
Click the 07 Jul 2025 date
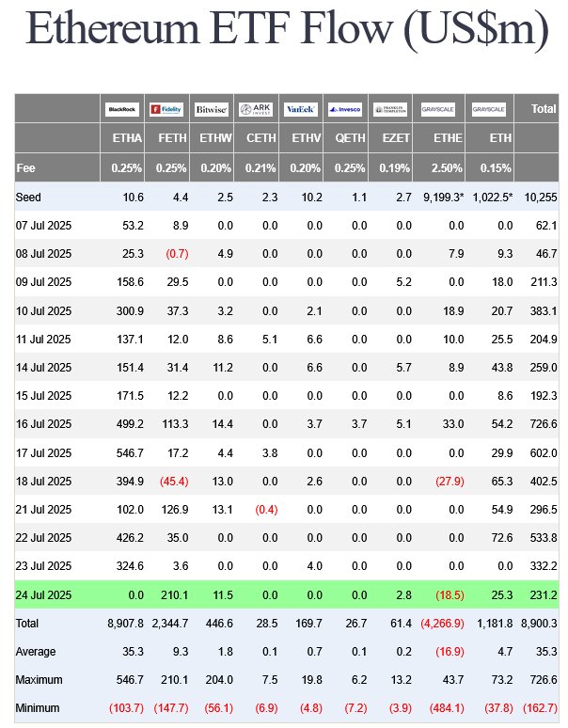pos(43,226)
